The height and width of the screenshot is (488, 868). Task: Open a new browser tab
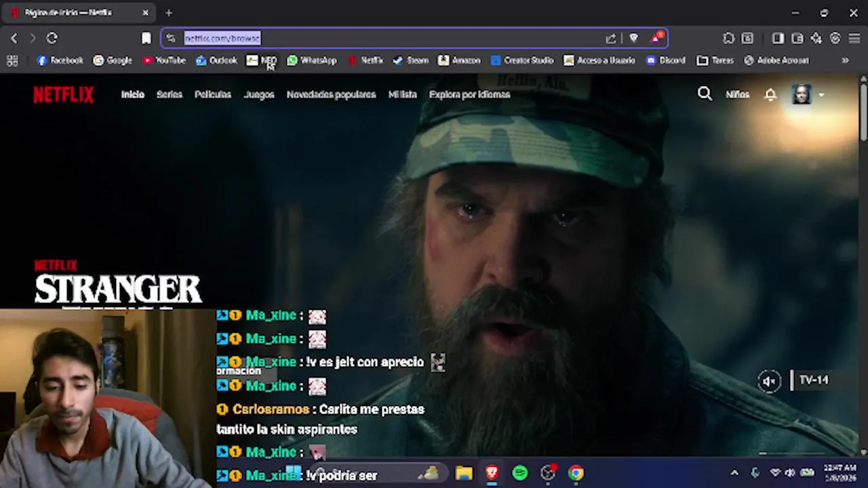click(x=169, y=13)
